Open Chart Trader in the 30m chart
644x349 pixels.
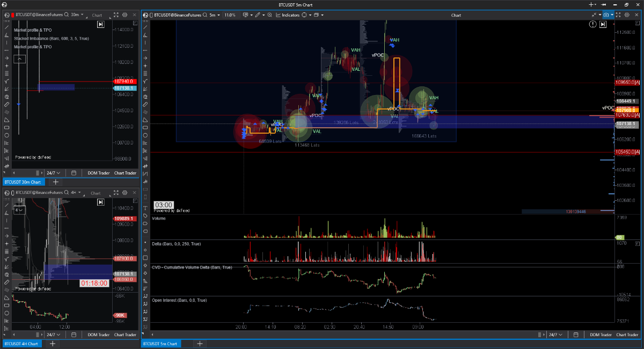click(125, 173)
